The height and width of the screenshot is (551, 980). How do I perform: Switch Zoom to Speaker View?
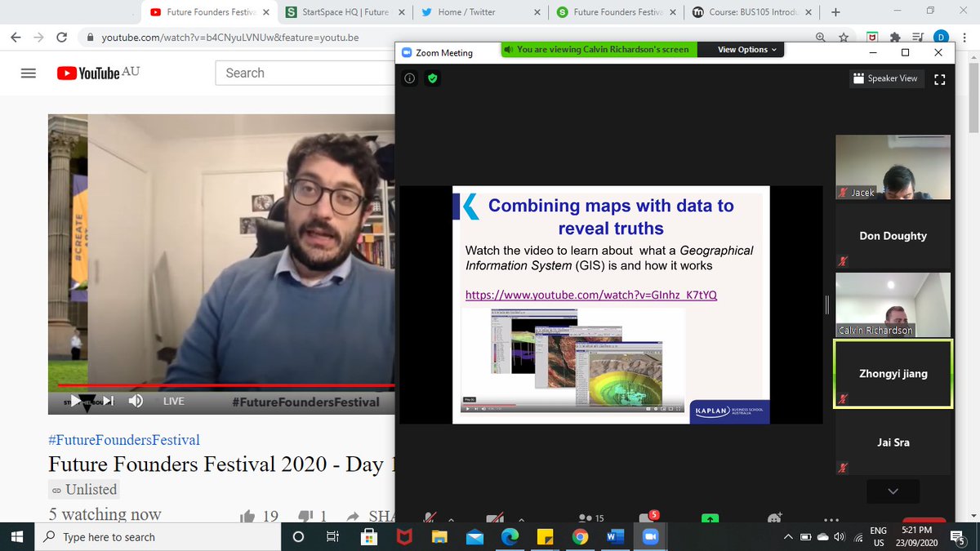884,78
